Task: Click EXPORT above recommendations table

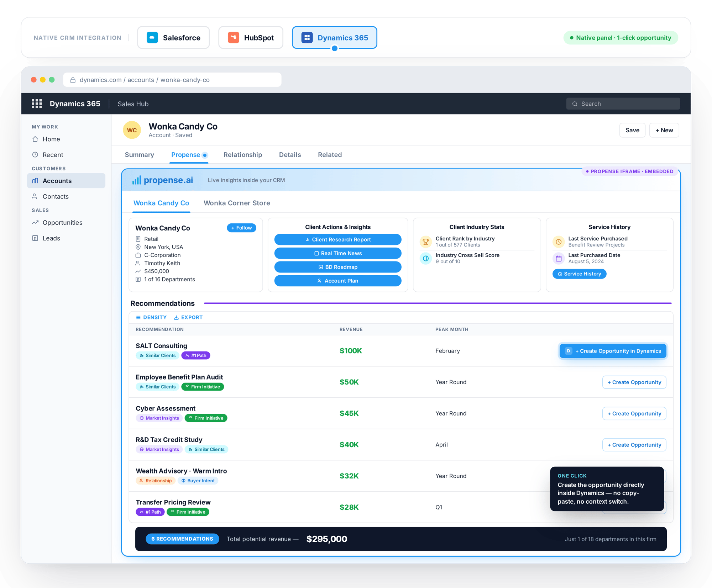Action: click(188, 317)
